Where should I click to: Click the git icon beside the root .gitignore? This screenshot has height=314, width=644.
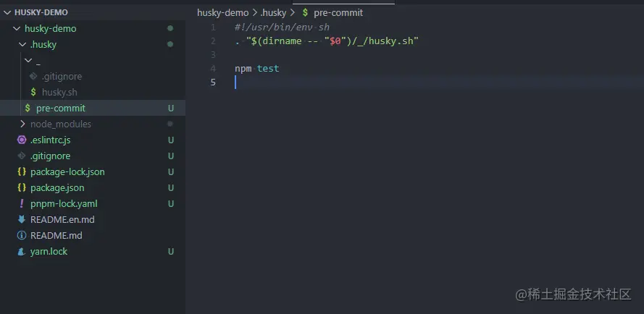click(x=22, y=156)
